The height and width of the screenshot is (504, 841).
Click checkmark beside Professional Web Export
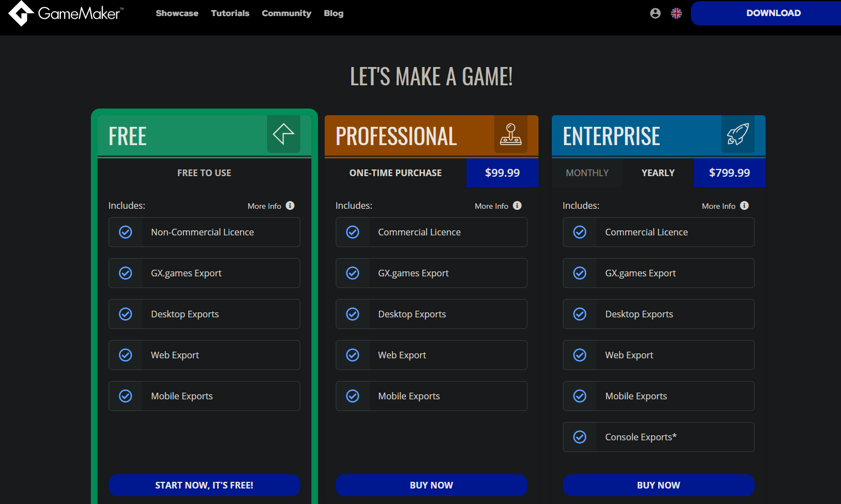pos(353,355)
